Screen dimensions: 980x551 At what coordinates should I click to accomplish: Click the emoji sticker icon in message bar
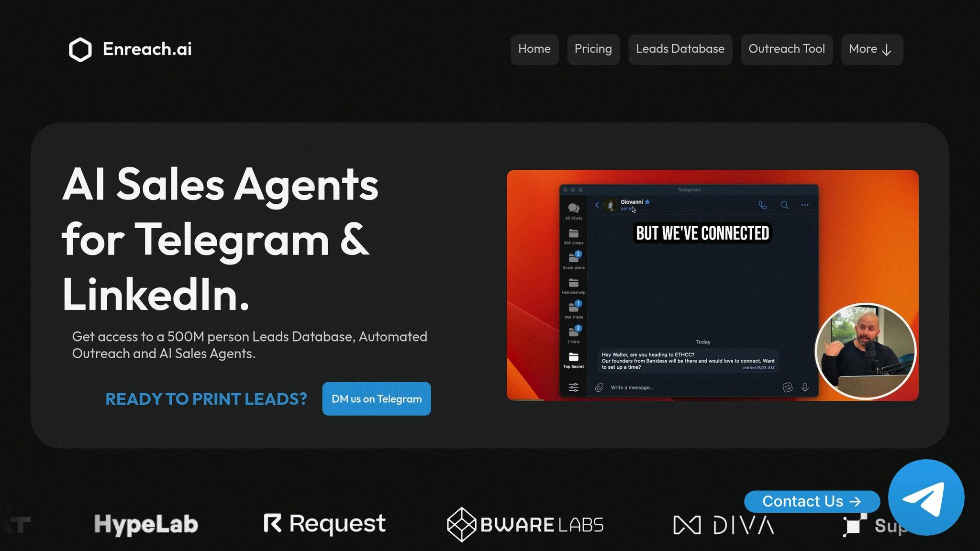(788, 387)
